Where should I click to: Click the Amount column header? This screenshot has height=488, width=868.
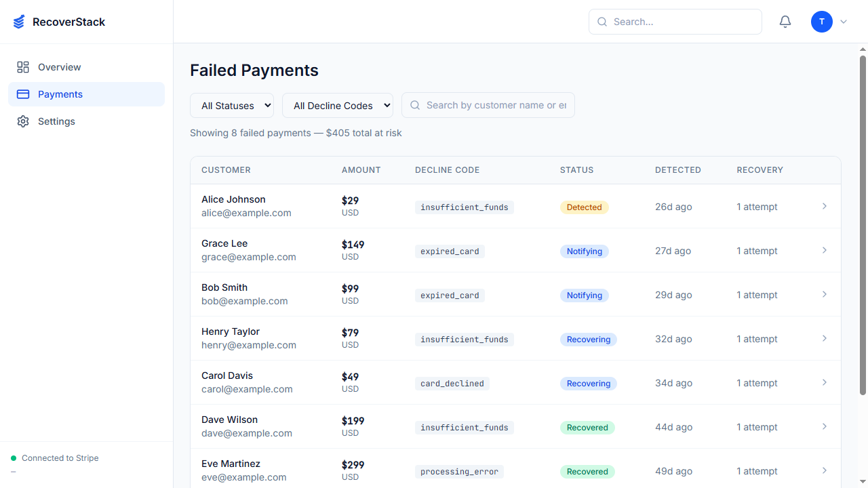tap(361, 170)
